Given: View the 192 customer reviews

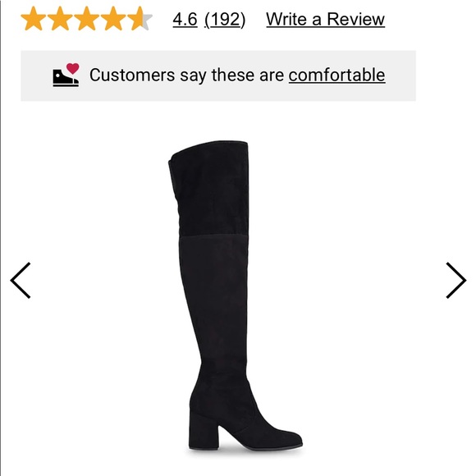Looking at the screenshot, I should pyautogui.click(x=225, y=20).
